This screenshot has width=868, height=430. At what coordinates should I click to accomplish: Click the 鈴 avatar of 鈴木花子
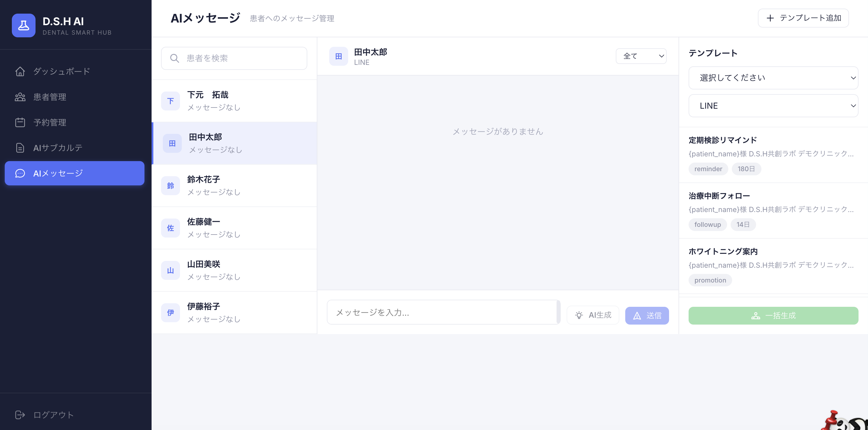point(171,186)
